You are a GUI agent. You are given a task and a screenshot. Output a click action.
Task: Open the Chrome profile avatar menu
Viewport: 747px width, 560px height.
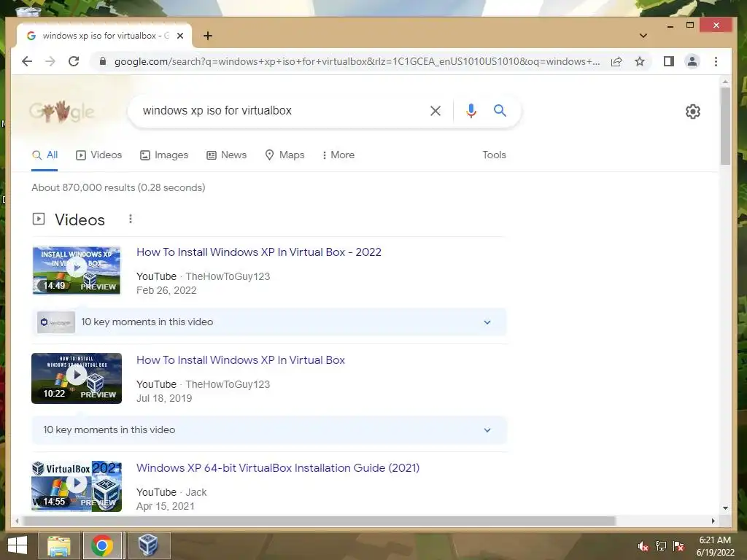point(692,61)
